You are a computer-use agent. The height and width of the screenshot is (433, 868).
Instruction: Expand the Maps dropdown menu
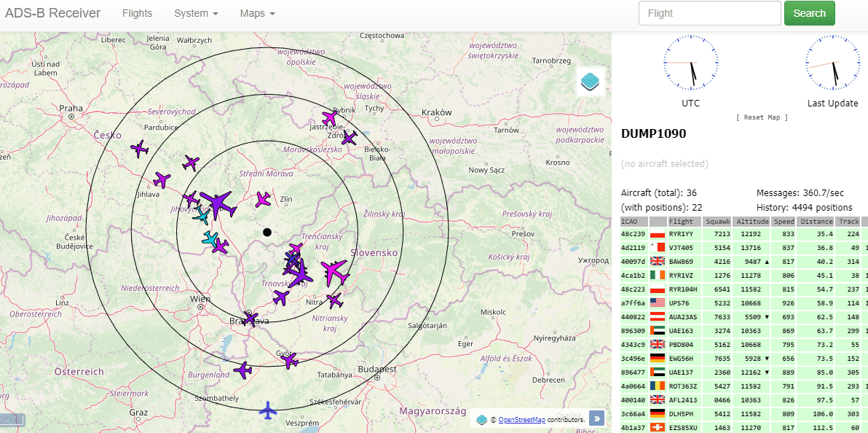pyautogui.click(x=257, y=13)
